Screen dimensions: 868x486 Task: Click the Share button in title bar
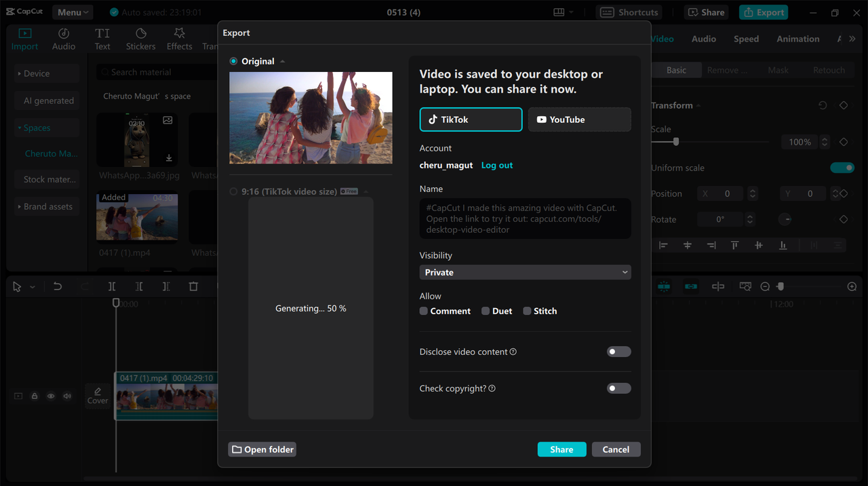707,12
